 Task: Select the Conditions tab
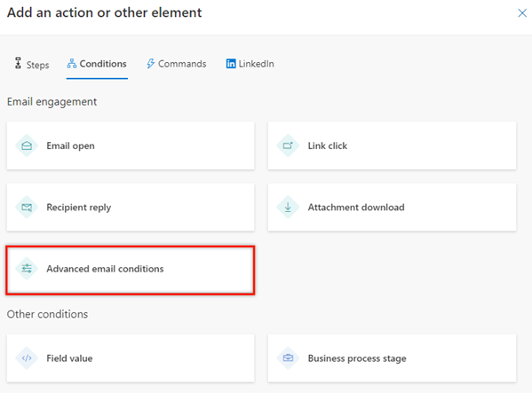(x=97, y=64)
